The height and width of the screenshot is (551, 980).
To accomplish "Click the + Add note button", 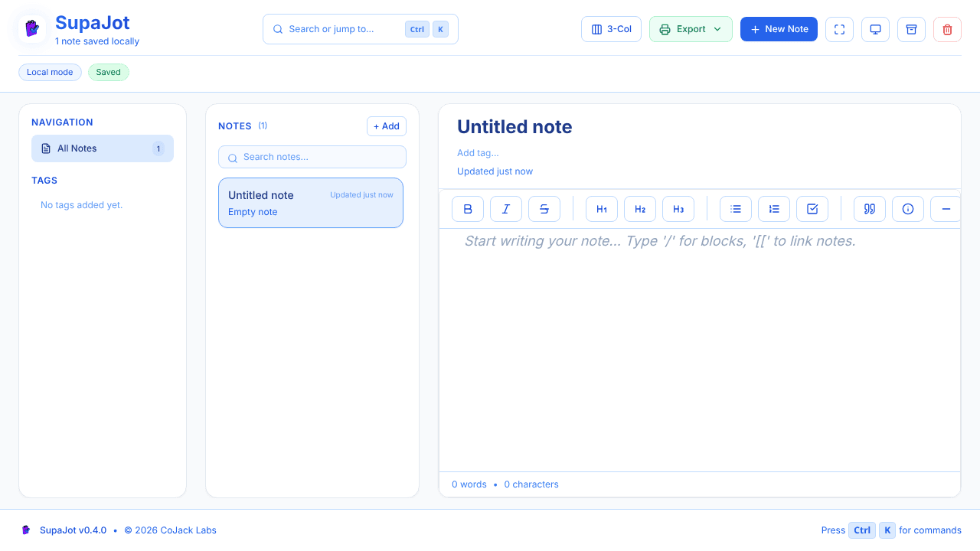I will (x=387, y=126).
